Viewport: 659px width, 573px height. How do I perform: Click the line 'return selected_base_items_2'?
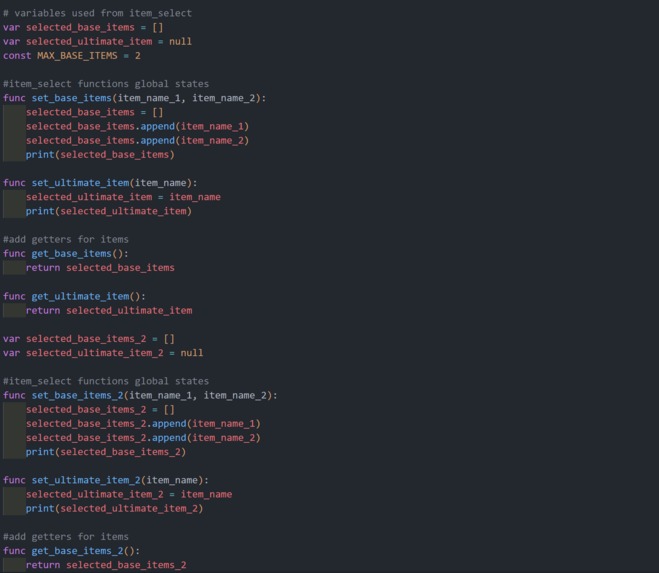(106, 565)
